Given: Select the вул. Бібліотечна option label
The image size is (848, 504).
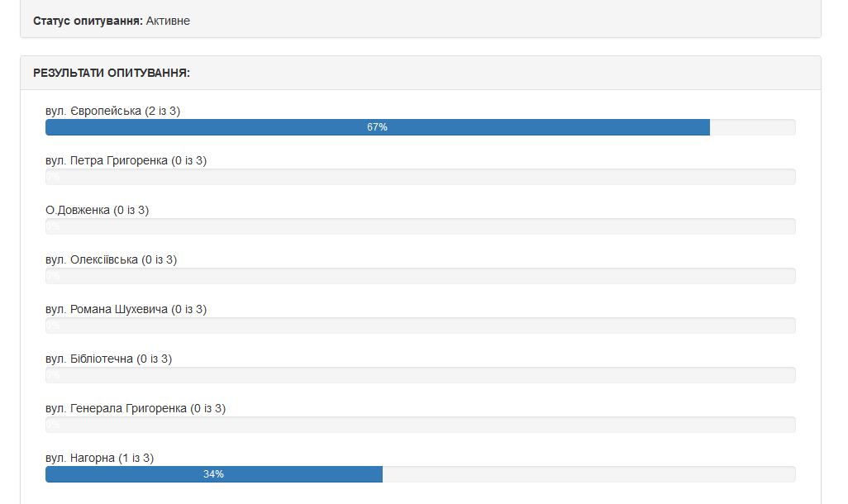Looking at the screenshot, I should tap(108, 359).
